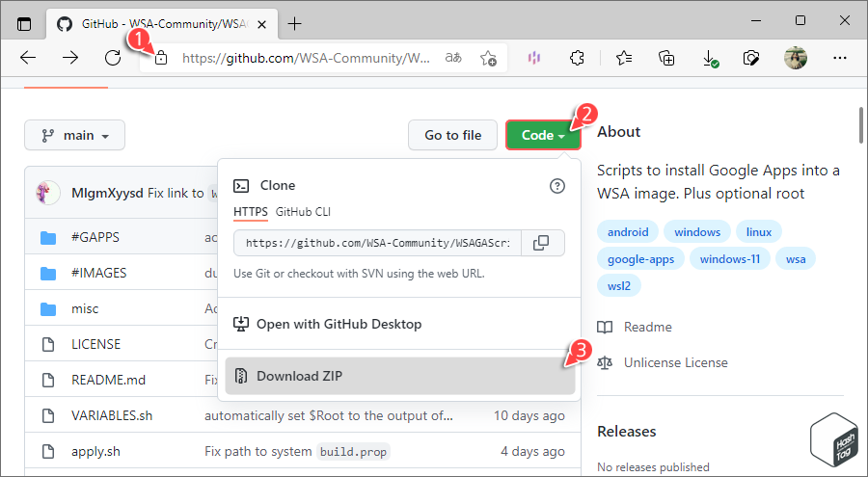The width and height of the screenshot is (868, 477).
Task: Open the favorites list icon
Action: tap(624, 58)
